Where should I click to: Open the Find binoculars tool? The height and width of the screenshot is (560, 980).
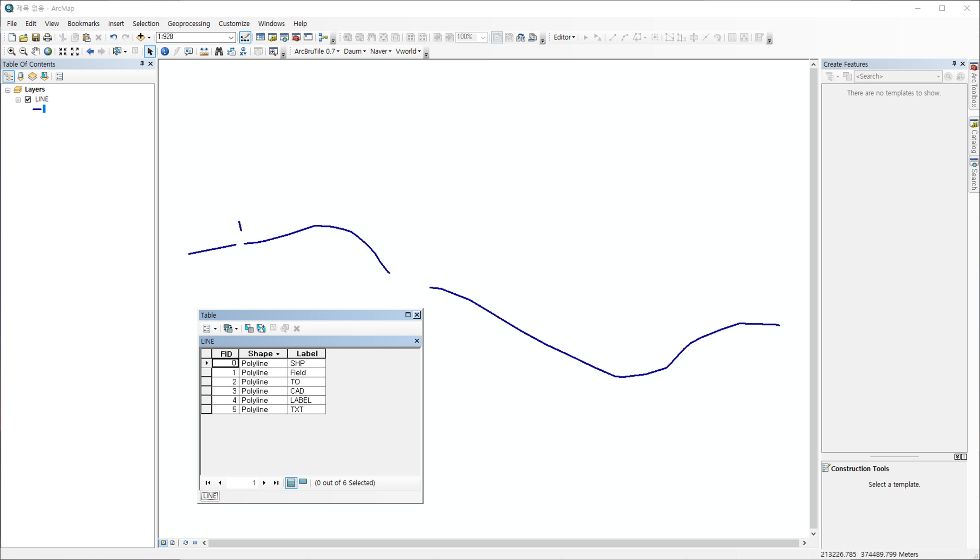pyautogui.click(x=219, y=52)
